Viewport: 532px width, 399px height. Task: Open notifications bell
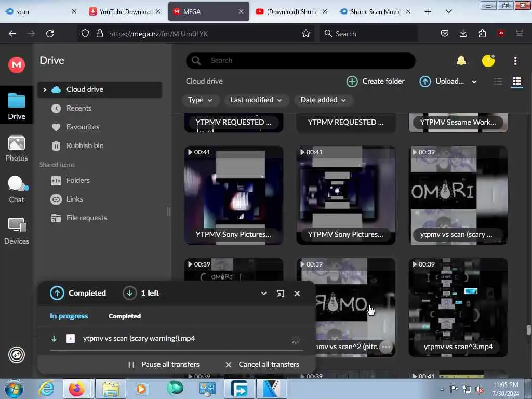[461, 61]
